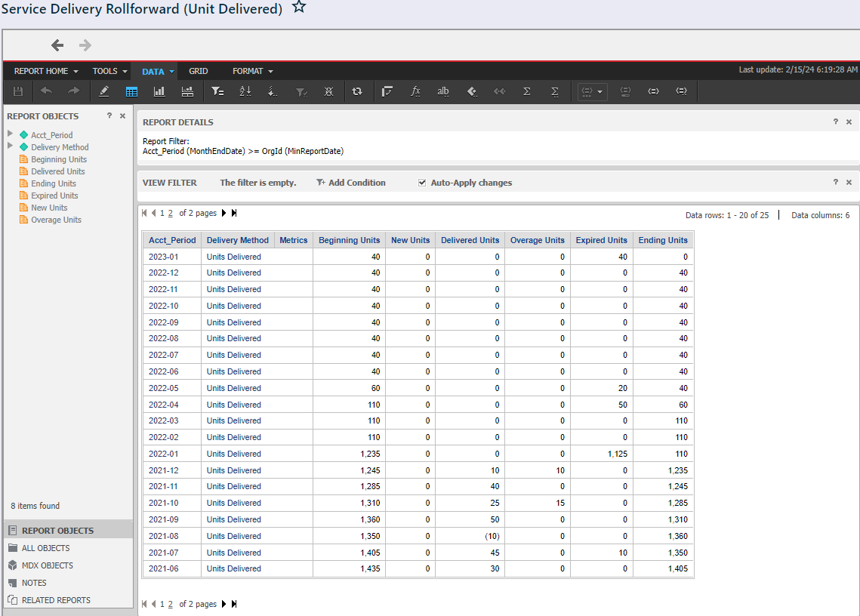Open the Grid menu
This screenshot has height=616, width=860.
tap(198, 71)
